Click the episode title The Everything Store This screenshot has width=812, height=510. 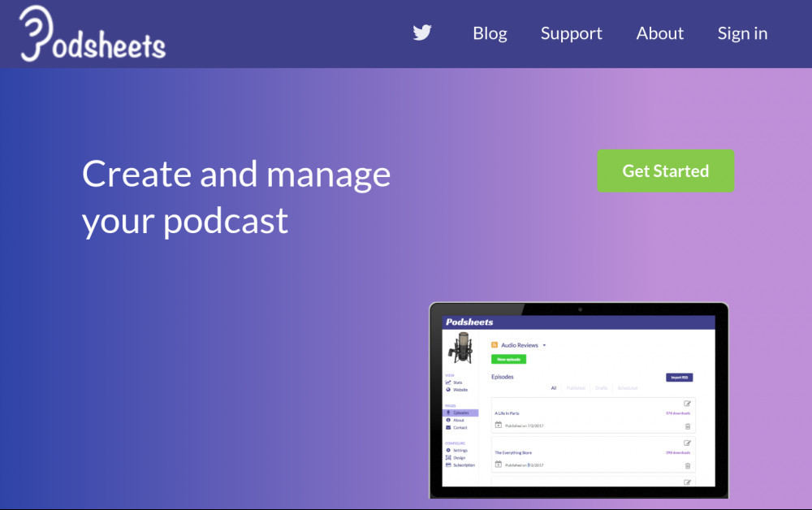click(512, 452)
